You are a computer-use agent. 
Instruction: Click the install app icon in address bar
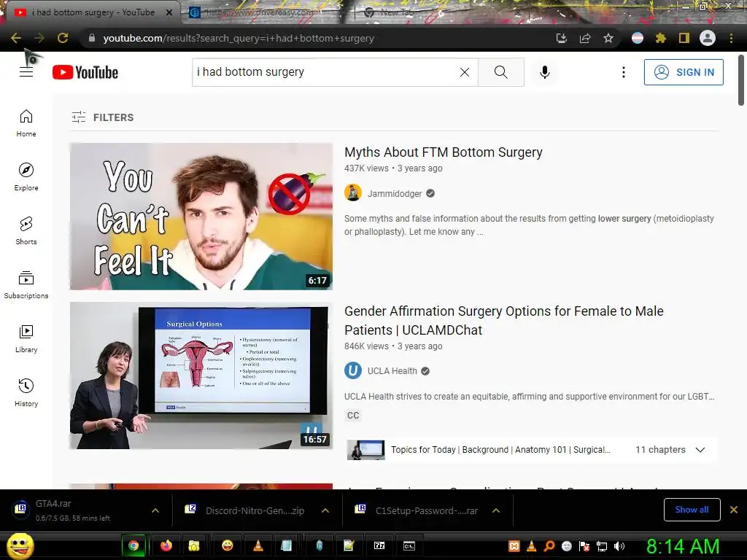click(x=562, y=38)
